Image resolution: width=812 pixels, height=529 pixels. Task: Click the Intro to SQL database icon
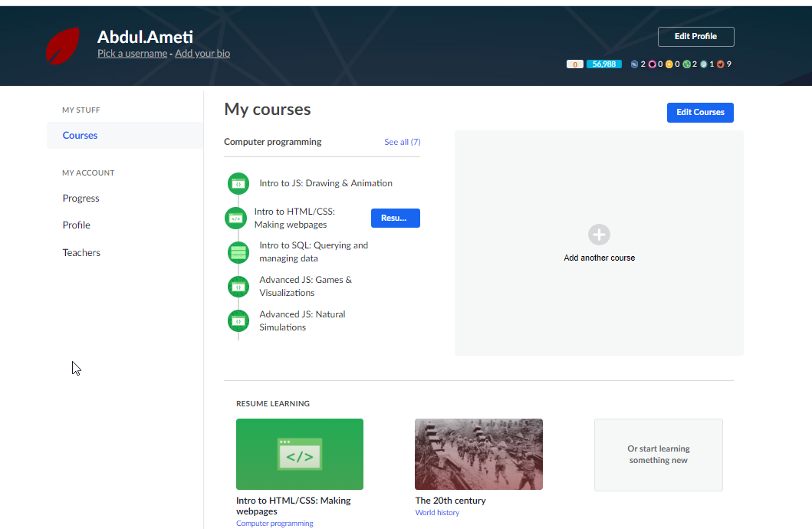[x=238, y=252]
